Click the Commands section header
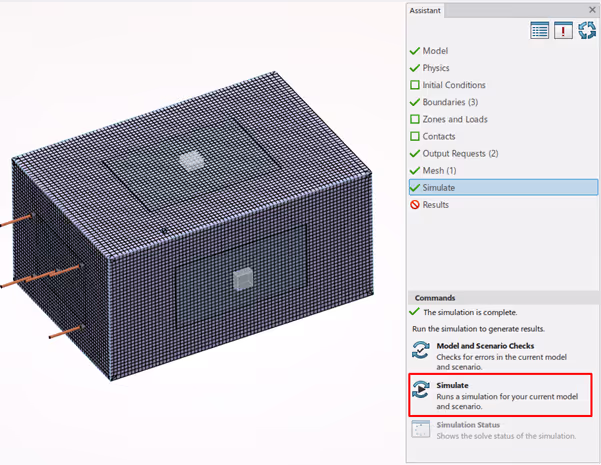Image resolution: width=601 pixels, height=465 pixels. 503,298
